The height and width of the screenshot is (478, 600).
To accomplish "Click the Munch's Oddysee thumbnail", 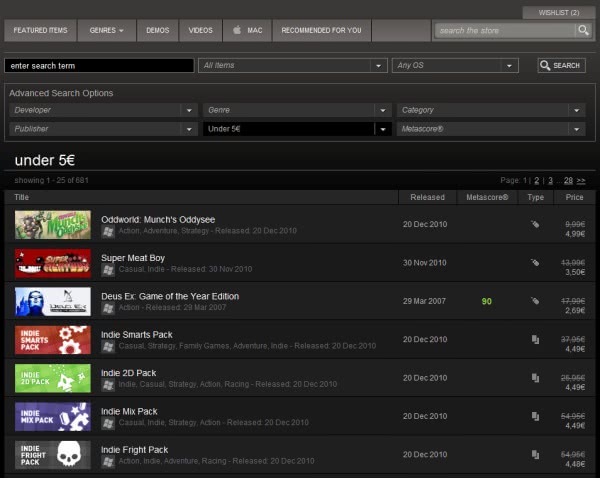I will 53,225.
